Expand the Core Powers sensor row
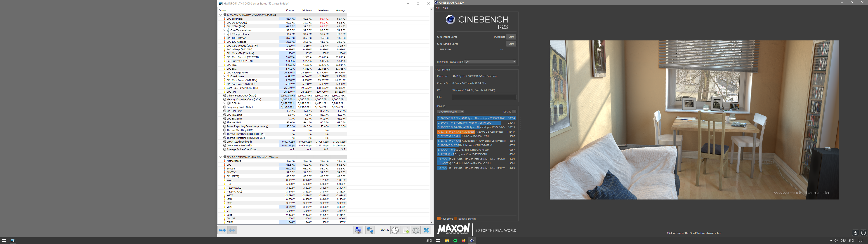 [224, 77]
